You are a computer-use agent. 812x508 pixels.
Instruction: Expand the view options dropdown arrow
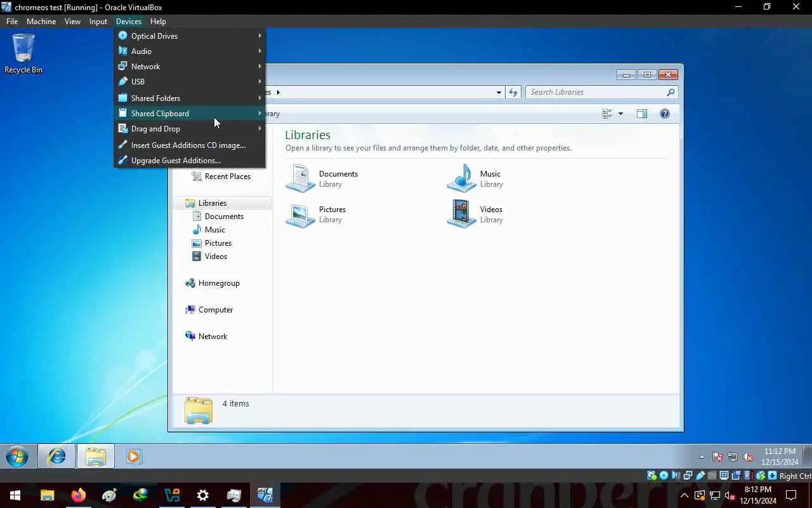point(620,114)
